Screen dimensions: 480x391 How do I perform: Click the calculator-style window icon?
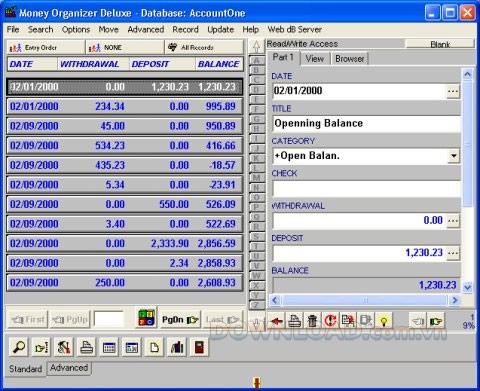coord(131,348)
